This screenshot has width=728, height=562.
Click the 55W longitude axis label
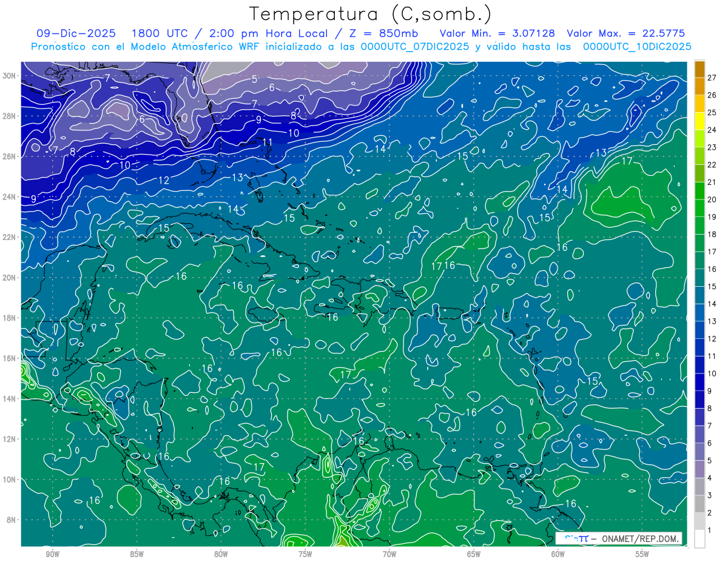642,554
